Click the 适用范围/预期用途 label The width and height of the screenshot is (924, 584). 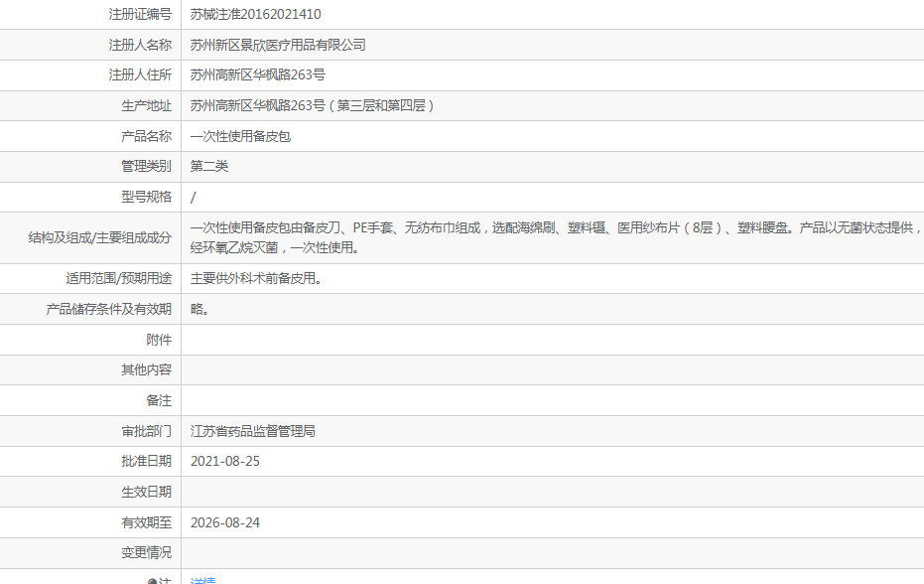(119, 278)
